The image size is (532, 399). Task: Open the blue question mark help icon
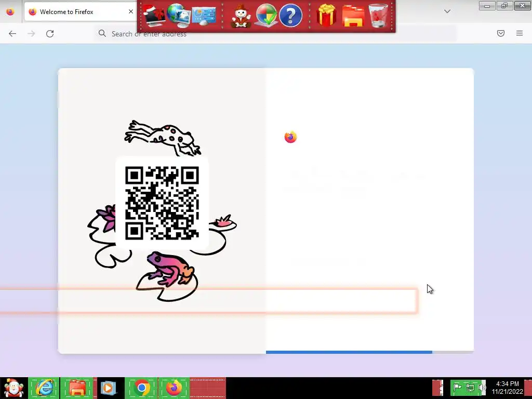290,16
